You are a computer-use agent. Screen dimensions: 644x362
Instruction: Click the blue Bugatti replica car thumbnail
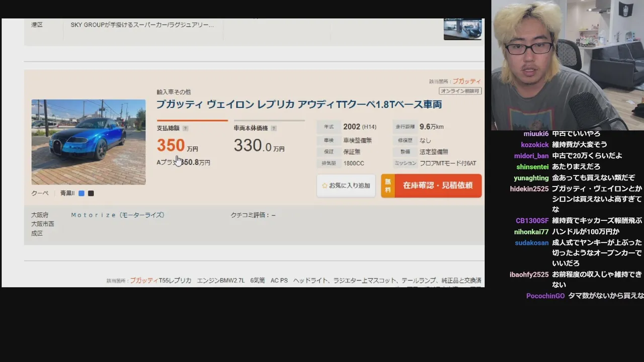click(89, 142)
